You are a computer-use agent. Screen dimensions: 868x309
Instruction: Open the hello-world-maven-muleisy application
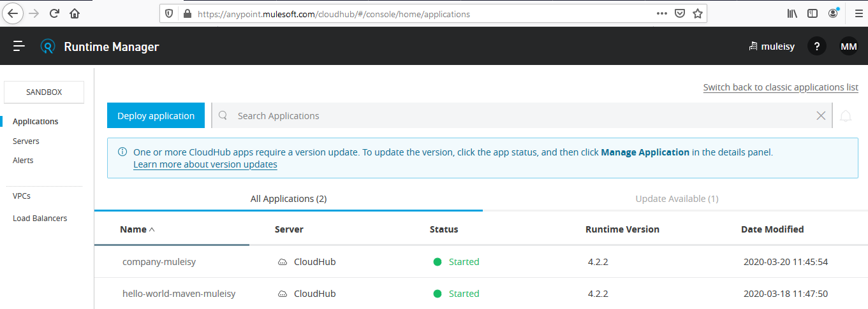pos(179,294)
